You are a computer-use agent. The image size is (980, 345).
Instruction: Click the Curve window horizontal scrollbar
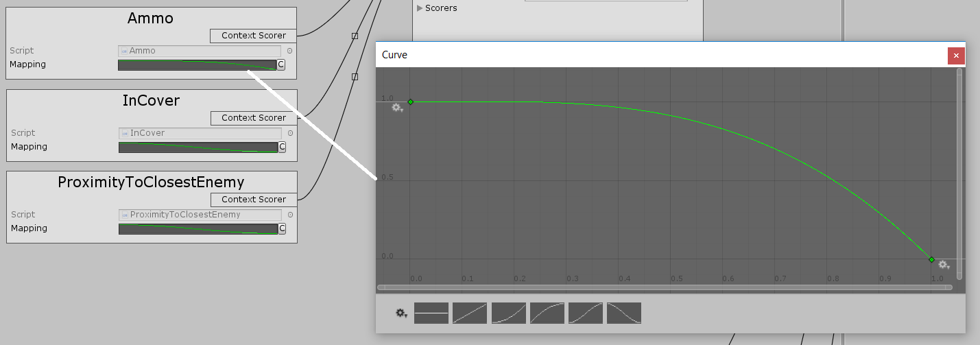coord(665,287)
